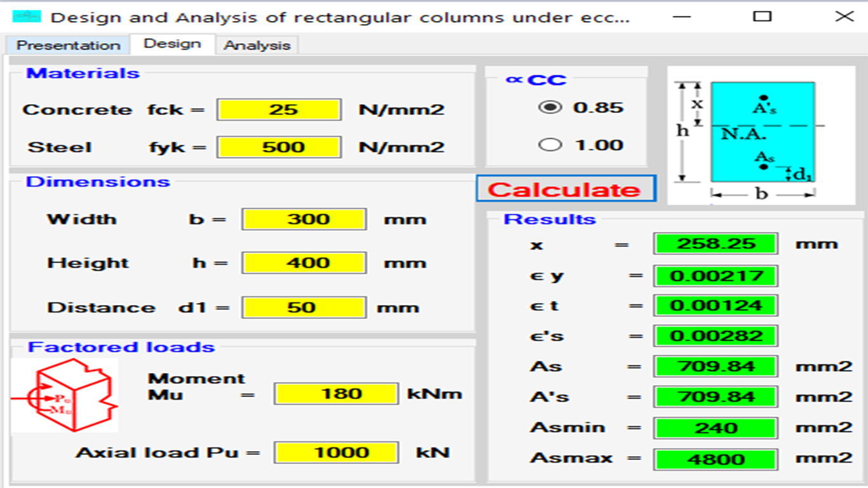Click the Asmax result field 4800
868x488 pixels.
[715, 458]
